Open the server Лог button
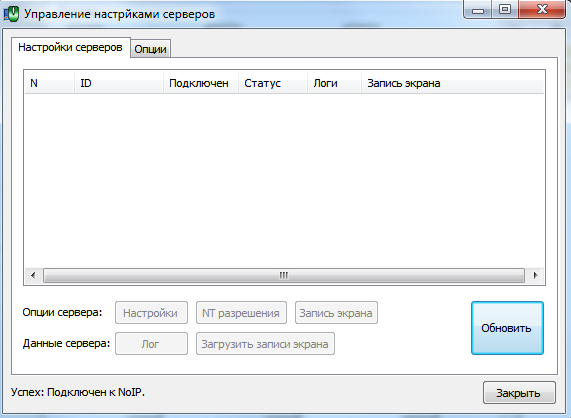 pyautogui.click(x=151, y=344)
